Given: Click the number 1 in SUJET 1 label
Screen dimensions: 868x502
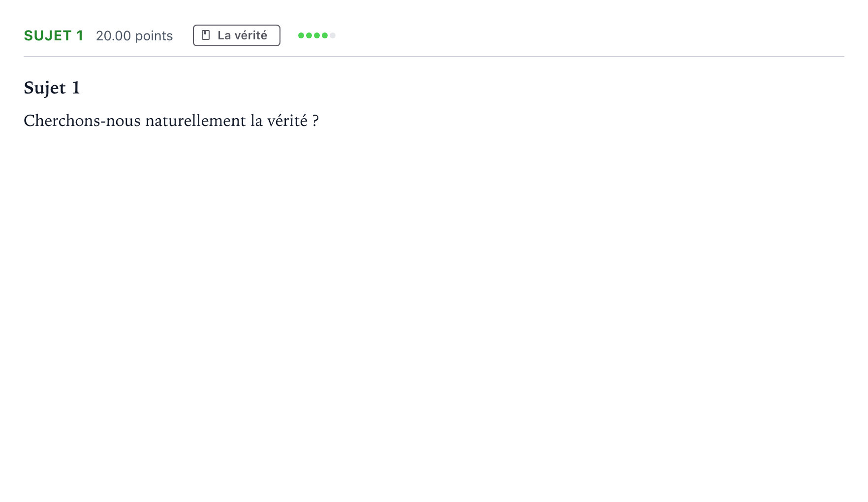Looking at the screenshot, I should [x=80, y=35].
